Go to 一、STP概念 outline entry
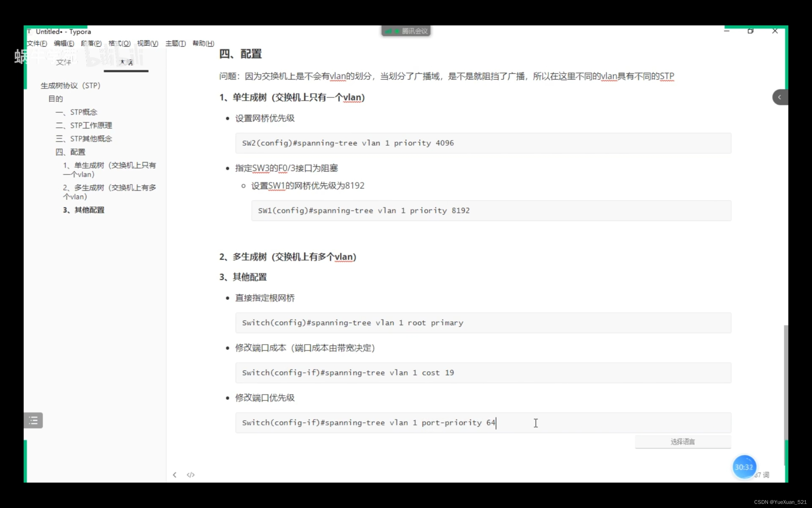This screenshot has height=508, width=812. pos(76,112)
